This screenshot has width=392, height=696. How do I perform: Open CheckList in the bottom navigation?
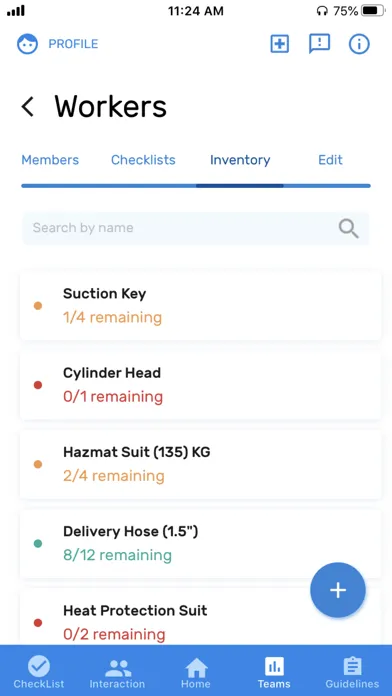coord(39,673)
